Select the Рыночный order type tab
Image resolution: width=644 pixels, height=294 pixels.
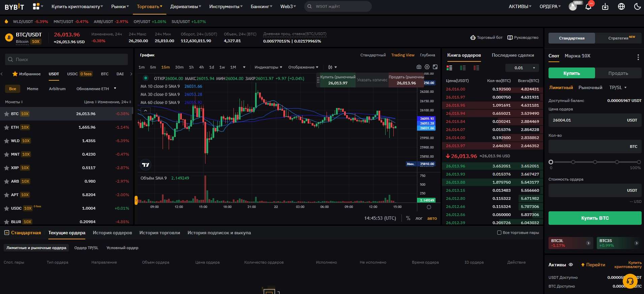tap(590, 87)
